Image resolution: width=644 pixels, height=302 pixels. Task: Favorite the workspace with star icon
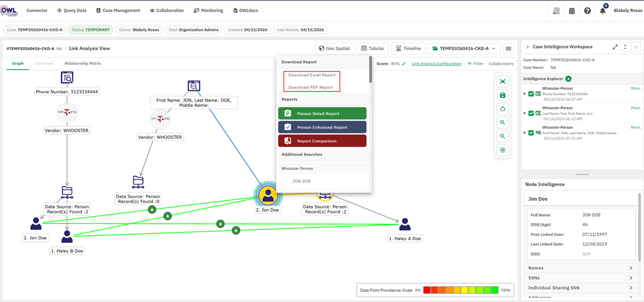click(636, 47)
